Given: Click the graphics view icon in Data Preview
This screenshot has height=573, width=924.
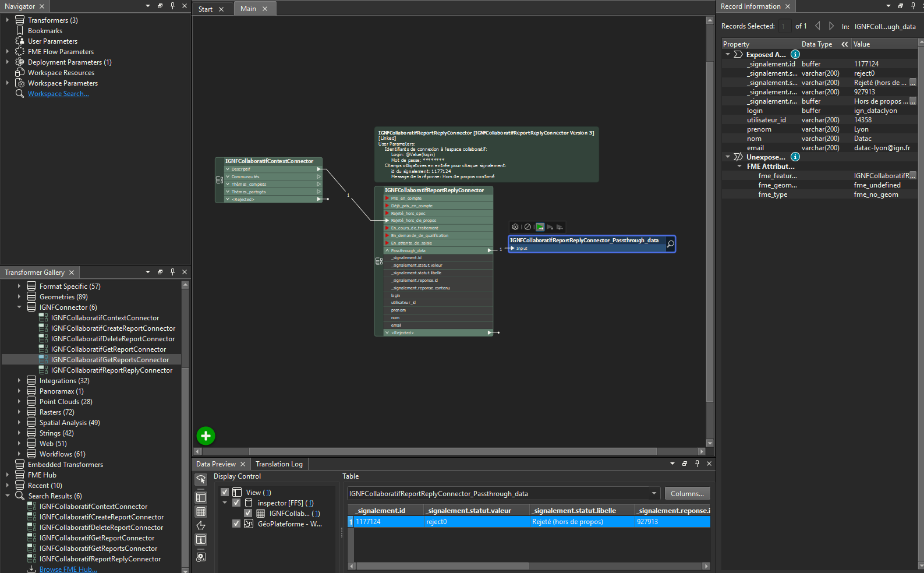Looking at the screenshot, I should point(201,525).
